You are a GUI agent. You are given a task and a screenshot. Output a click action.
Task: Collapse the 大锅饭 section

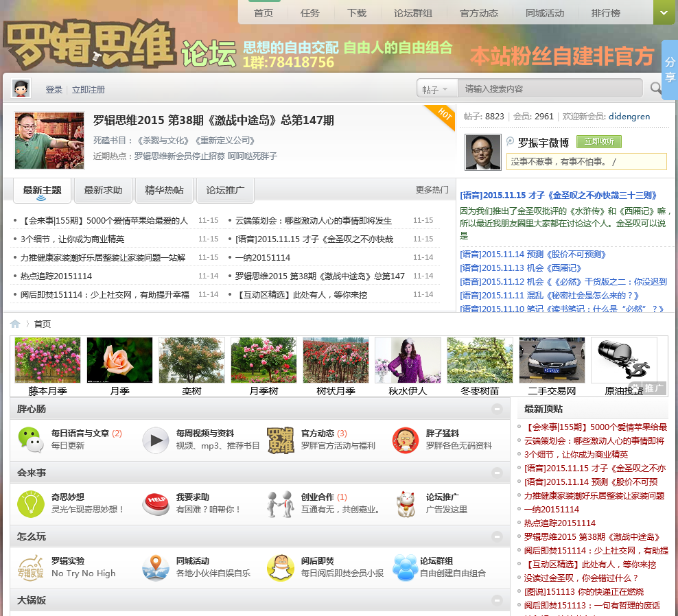coord(497,600)
